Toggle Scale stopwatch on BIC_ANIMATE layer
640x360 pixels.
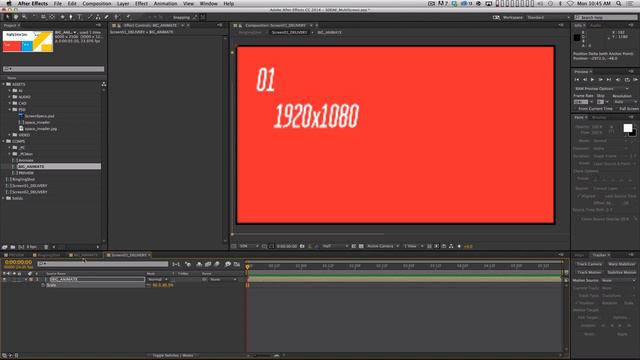(x=43, y=285)
